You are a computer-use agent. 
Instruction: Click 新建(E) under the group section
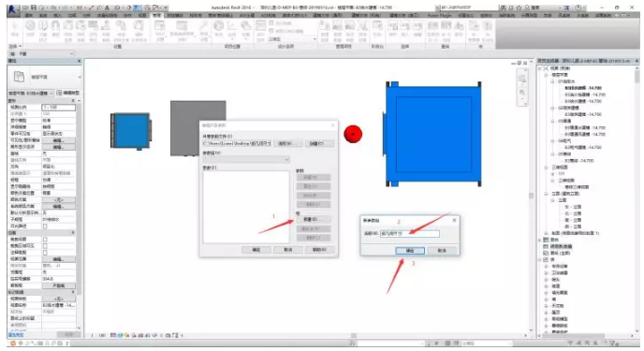[x=313, y=220]
